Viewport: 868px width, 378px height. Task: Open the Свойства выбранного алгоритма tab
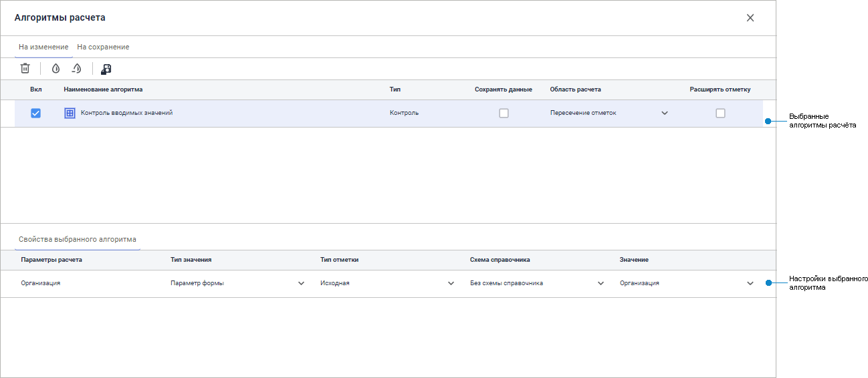[x=78, y=239]
